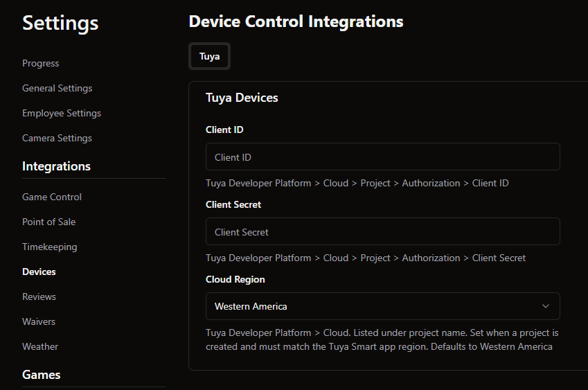Image resolution: width=588 pixels, height=390 pixels.
Task: Focus the Client Secret input field
Action: [383, 232]
